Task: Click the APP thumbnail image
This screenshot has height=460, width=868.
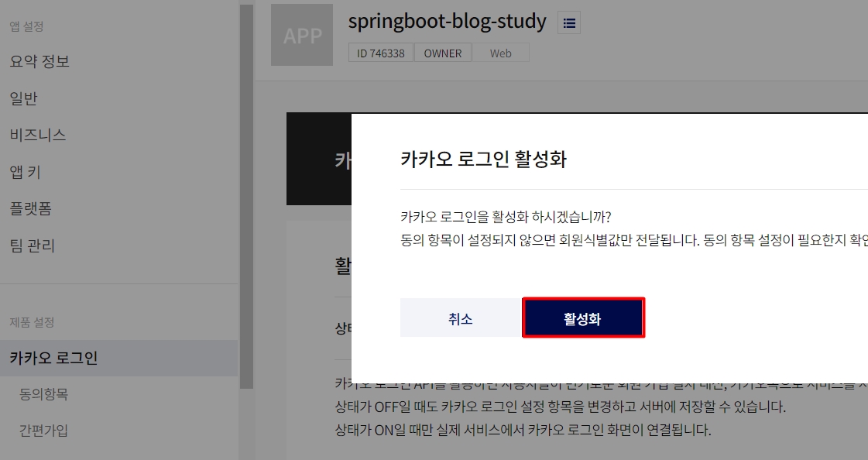Action: (302, 35)
